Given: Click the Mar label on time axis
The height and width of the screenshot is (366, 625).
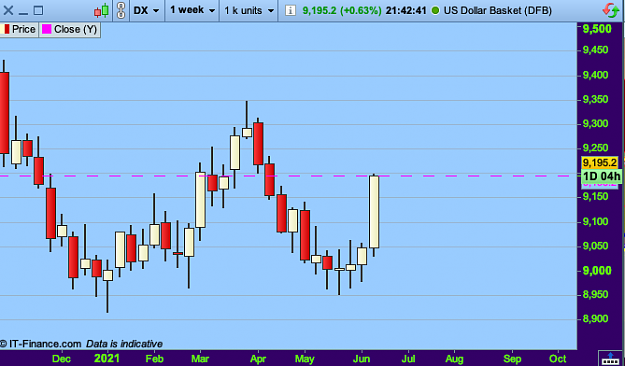Looking at the screenshot, I should click(200, 359).
